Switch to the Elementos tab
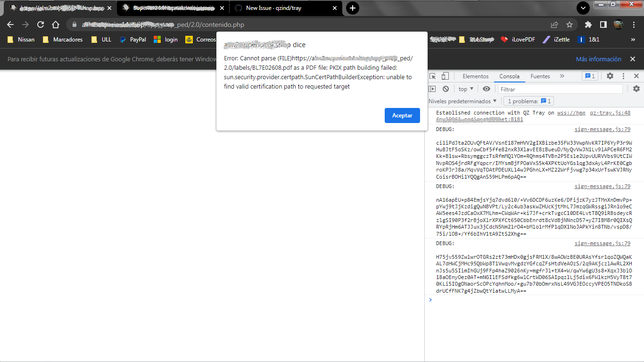The height and width of the screenshot is (362, 644). coord(476,76)
